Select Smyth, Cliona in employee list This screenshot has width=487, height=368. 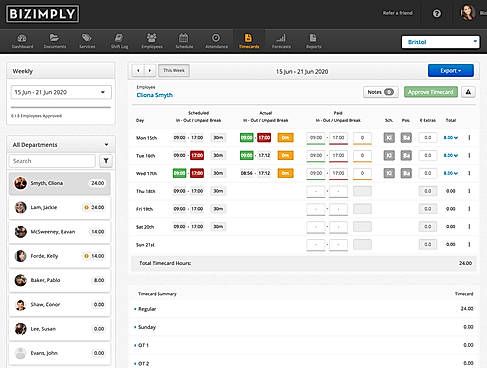[60, 183]
